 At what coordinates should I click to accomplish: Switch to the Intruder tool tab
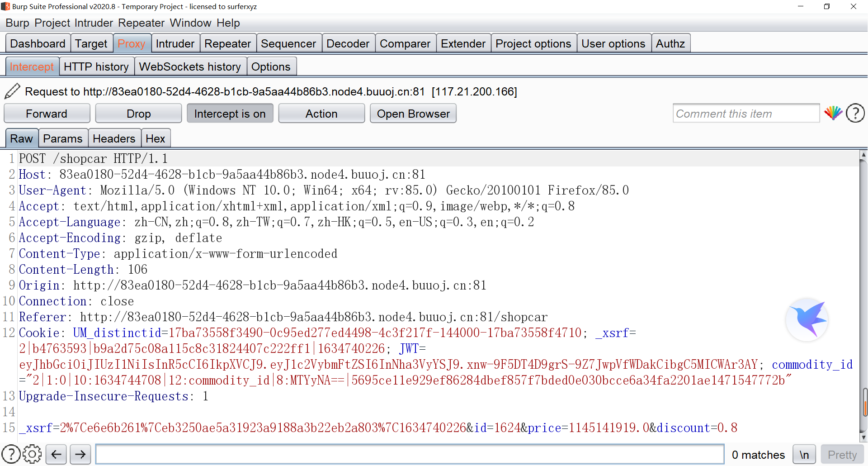coord(175,43)
